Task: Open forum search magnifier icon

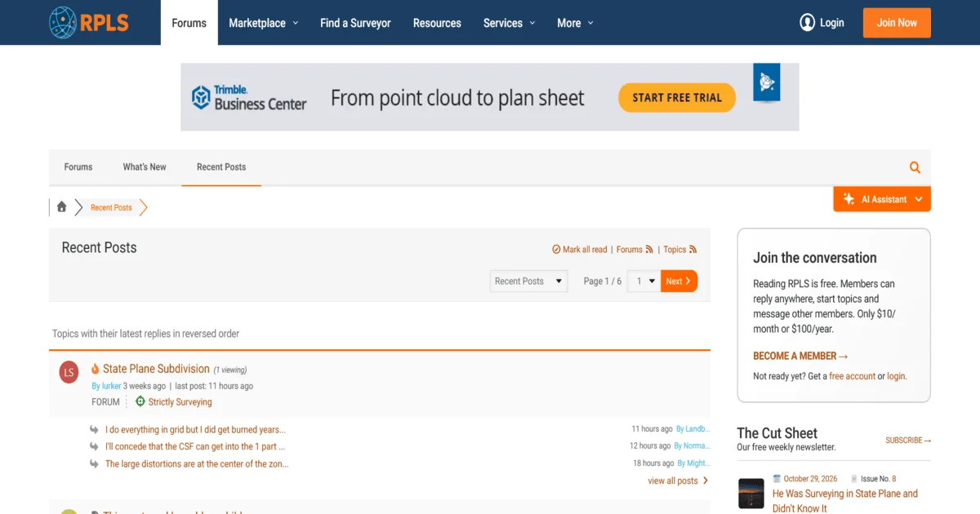Action: (915, 167)
